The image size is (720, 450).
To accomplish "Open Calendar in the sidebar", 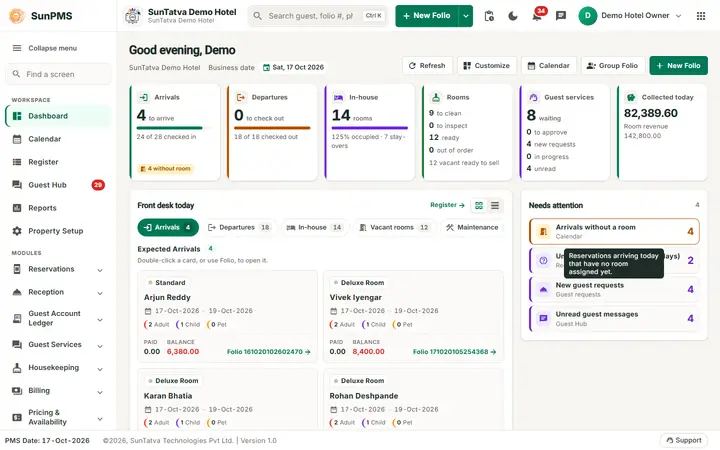I will point(58,139).
